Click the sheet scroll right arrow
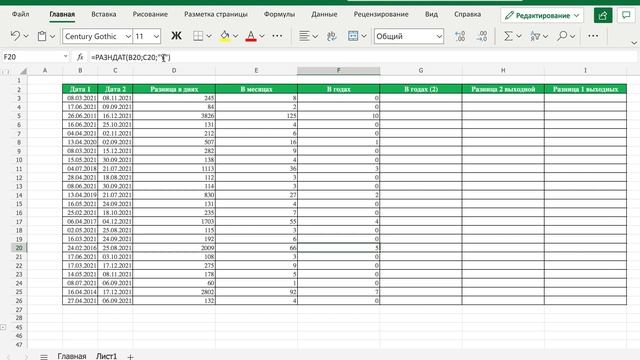 click(26, 357)
